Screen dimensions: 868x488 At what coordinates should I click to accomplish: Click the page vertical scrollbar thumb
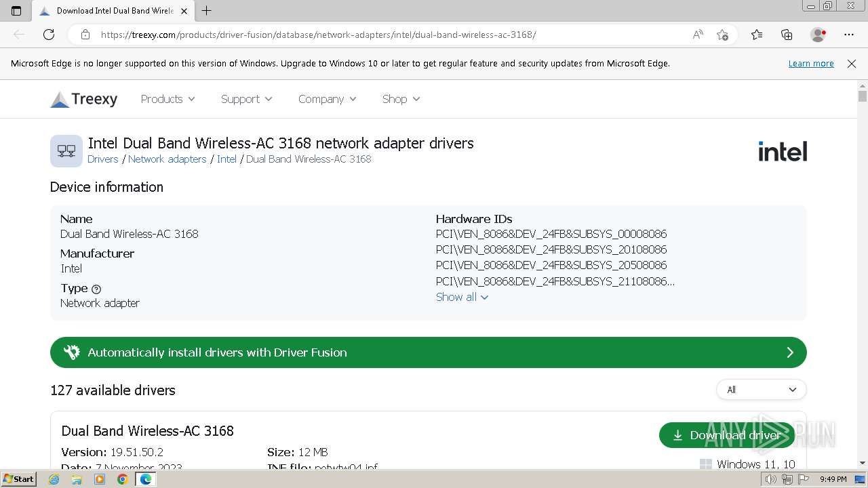862,96
